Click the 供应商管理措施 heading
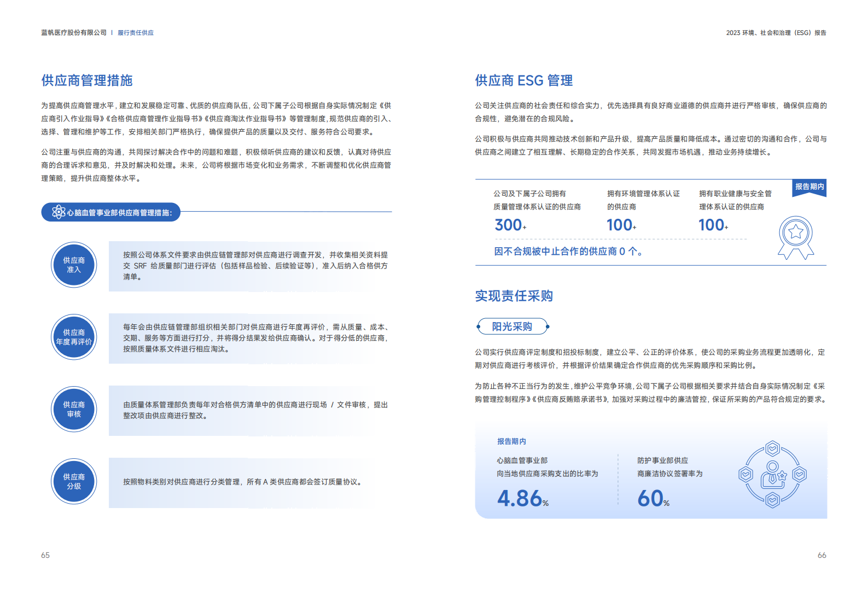This screenshot has width=868, height=589. (x=87, y=80)
